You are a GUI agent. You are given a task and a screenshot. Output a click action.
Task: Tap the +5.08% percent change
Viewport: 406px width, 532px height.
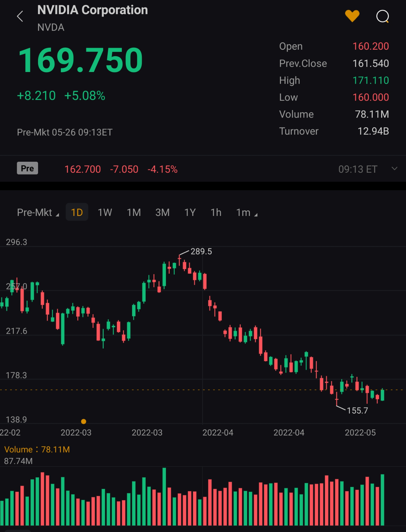point(85,96)
